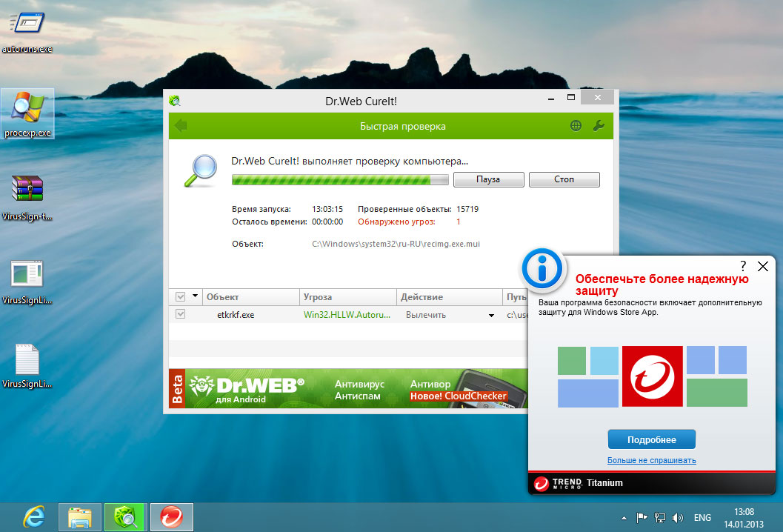Toggle checkbox for etkrkf.exe row
Image resolution: width=783 pixels, height=532 pixels.
(180, 313)
